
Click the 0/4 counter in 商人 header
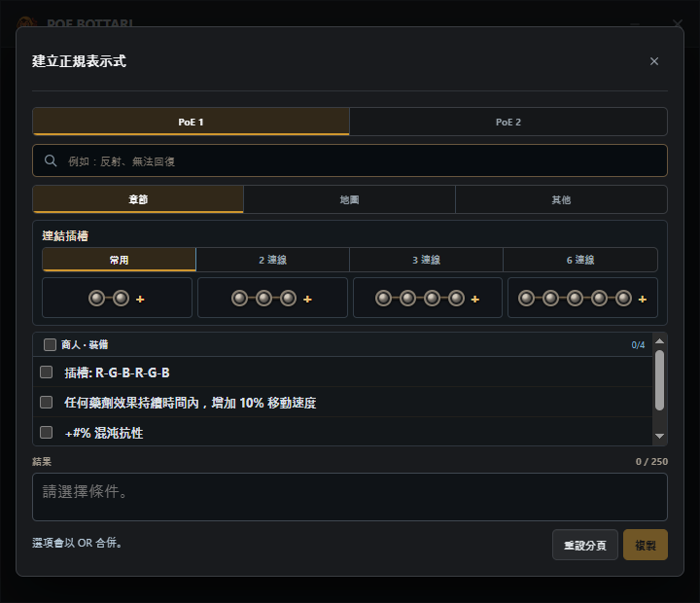(638, 345)
